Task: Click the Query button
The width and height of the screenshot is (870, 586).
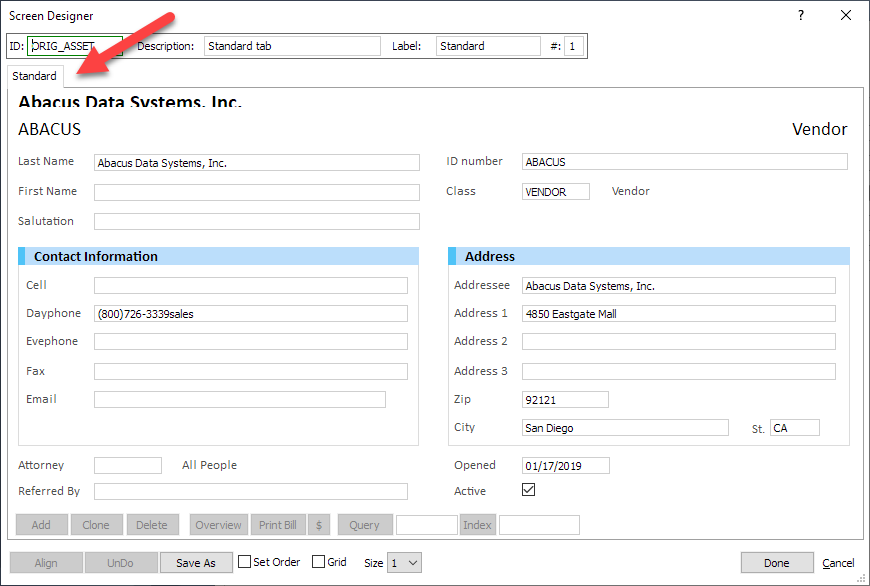Action: [x=365, y=525]
